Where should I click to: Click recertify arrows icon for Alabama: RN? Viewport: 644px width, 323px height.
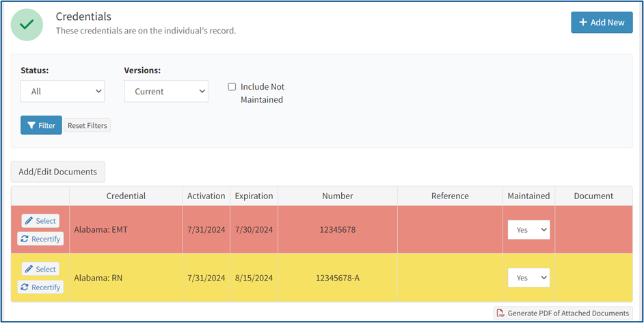[x=25, y=287]
